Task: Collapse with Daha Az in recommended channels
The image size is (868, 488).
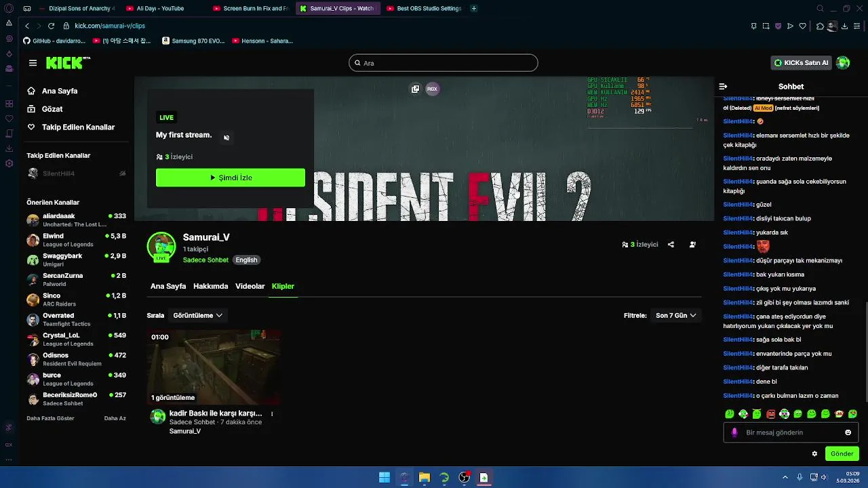Action: coord(115,418)
